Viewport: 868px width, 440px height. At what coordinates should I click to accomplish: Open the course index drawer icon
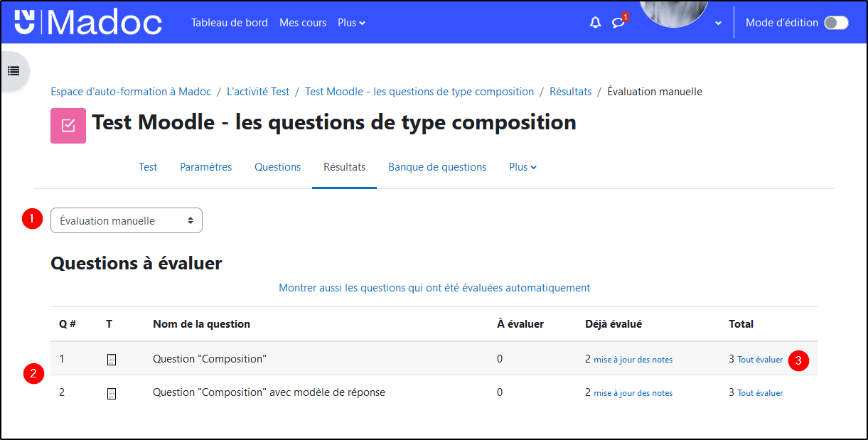[14, 71]
